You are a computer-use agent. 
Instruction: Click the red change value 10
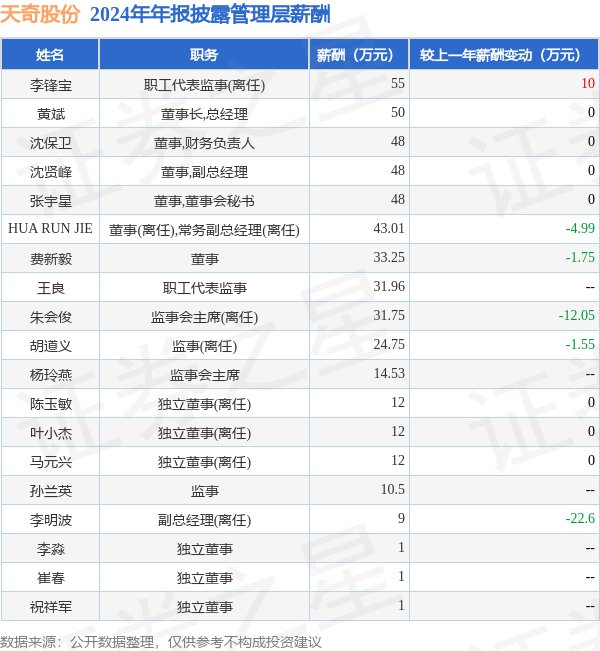coord(588,83)
